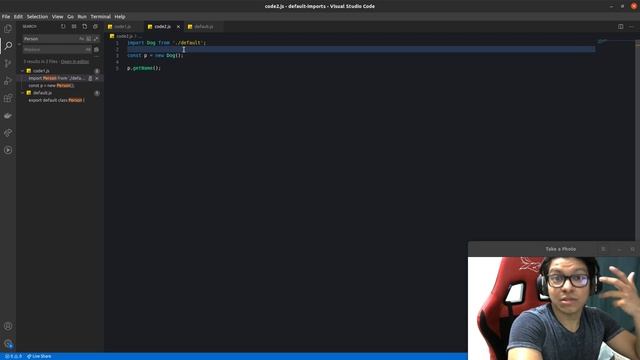Clear search results icon in Search header
This screenshot has width=640, height=360.
point(74,27)
